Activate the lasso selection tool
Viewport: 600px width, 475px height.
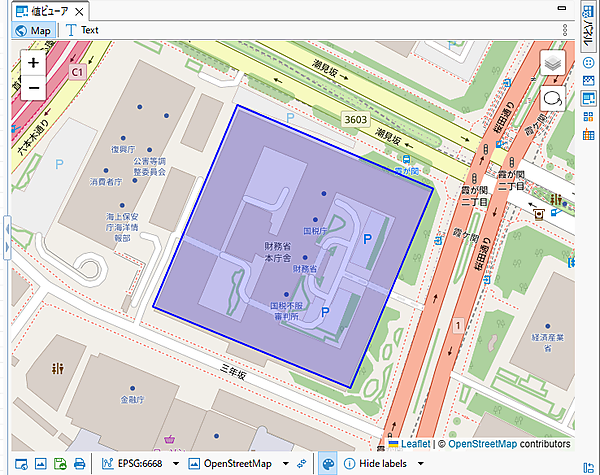click(x=553, y=99)
